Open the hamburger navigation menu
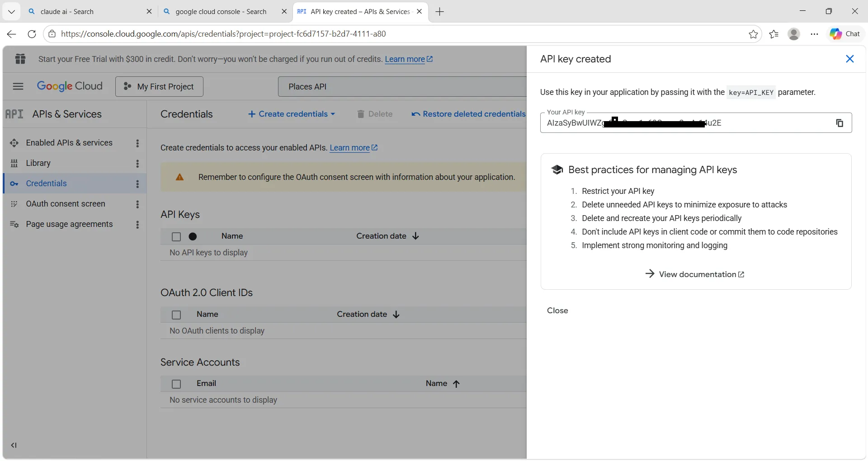 (18, 86)
